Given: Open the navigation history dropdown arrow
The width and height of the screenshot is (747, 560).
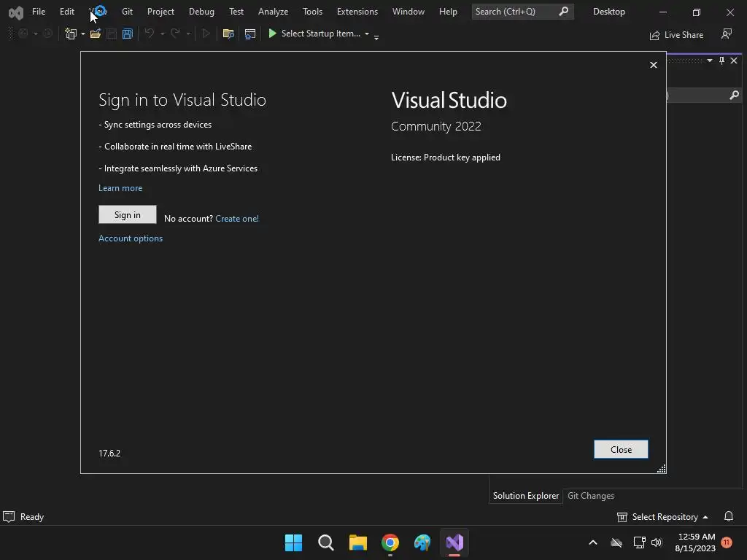Looking at the screenshot, I should coord(35,34).
